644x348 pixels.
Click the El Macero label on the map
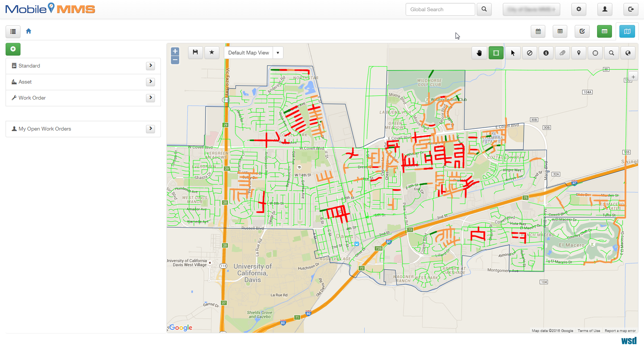572,245
